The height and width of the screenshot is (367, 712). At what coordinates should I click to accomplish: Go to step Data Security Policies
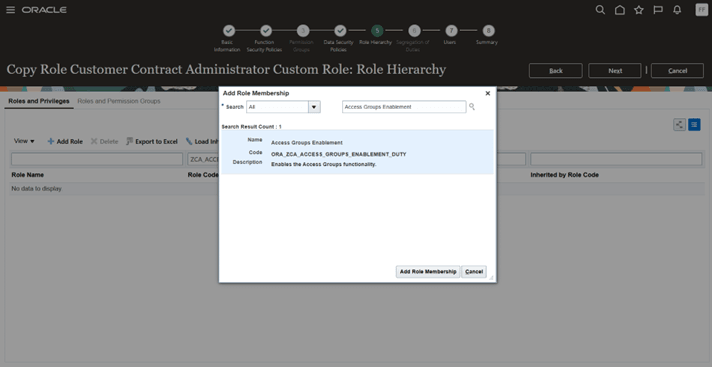[340, 31]
